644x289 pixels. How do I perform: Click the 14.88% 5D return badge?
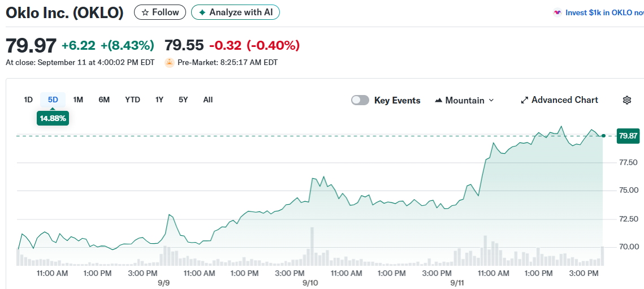tap(53, 119)
